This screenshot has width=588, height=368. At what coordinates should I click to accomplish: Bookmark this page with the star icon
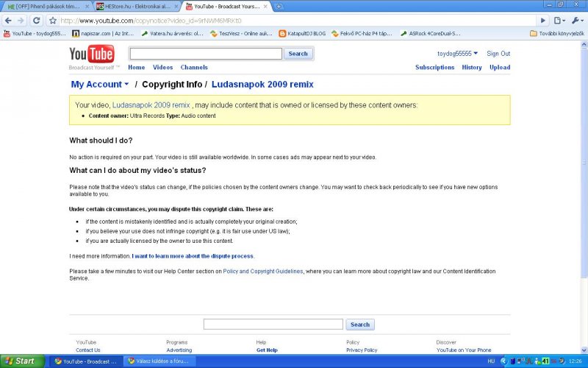[53, 21]
